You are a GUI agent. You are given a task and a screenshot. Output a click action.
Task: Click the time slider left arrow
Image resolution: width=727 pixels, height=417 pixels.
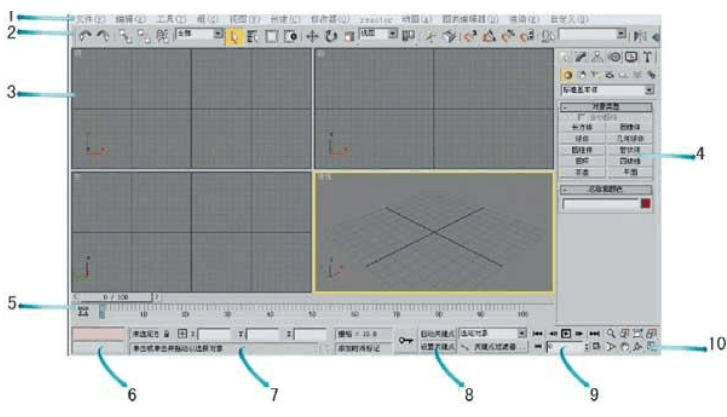(76, 297)
